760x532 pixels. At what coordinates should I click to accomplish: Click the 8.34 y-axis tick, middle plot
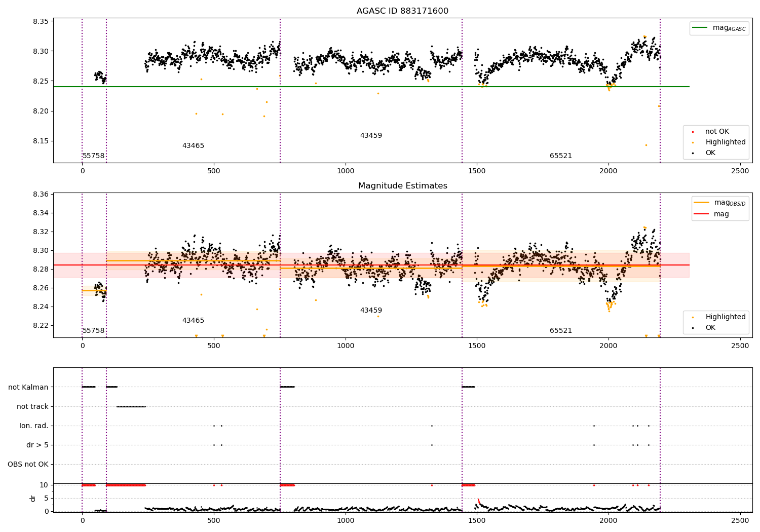pyautogui.click(x=40, y=213)
